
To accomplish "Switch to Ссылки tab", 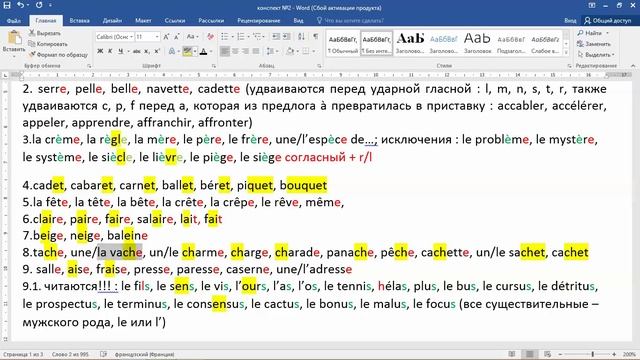I will tap(175, 20).
